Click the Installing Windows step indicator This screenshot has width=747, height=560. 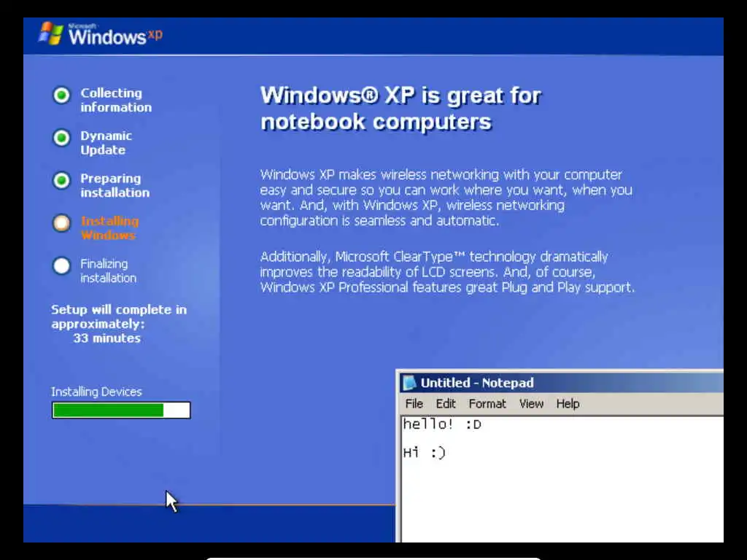pyautogui.click(x=61, y=223)
